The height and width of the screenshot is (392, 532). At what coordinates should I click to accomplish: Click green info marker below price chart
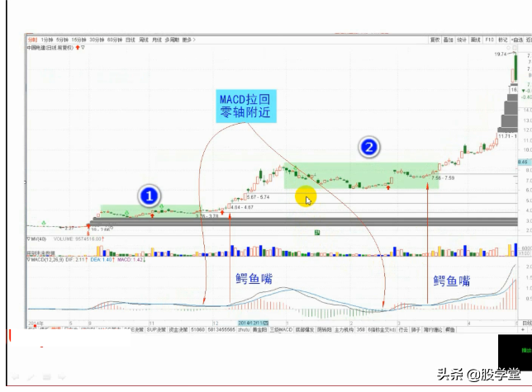coord(317,233)
